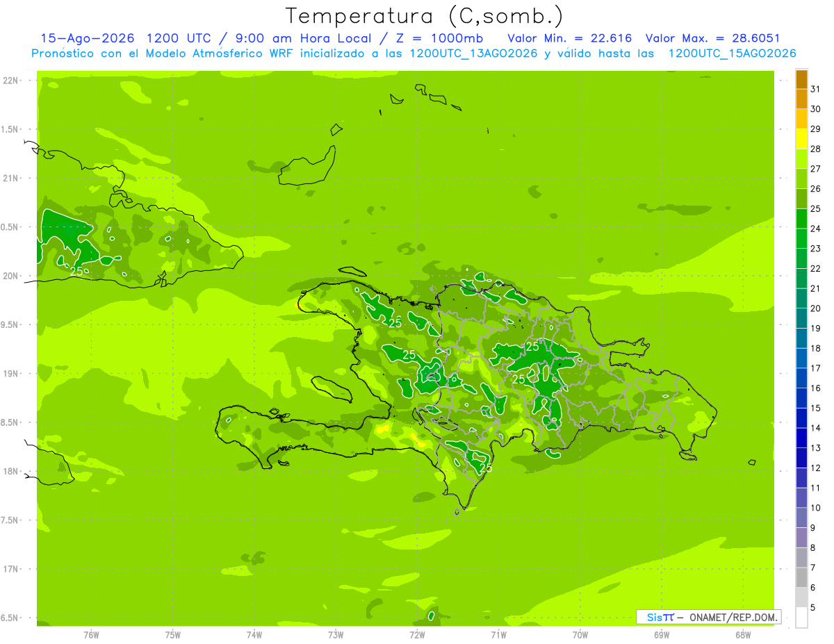Click the '18N' latitude label
834x644 pixels.
coord(10,472)
